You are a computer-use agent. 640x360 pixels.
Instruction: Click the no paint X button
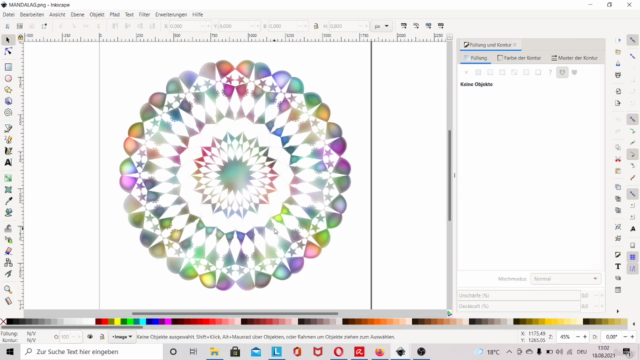(x=466, y=72)
